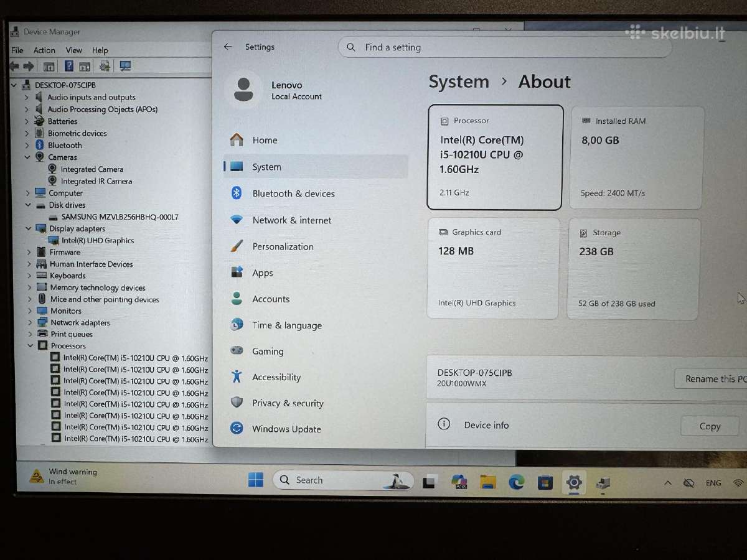Copy the Device info
The width and height of the screenshot is (747, 560).
(x=710, y=426)
